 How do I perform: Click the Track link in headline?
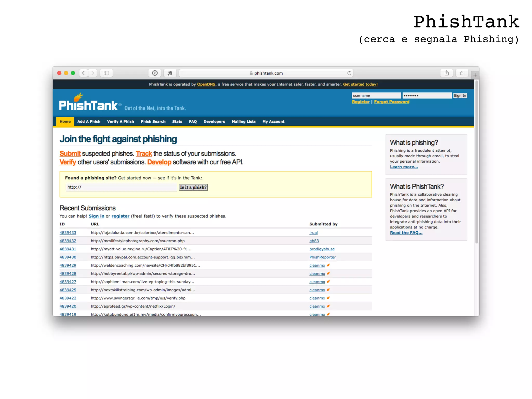(144, 154)
